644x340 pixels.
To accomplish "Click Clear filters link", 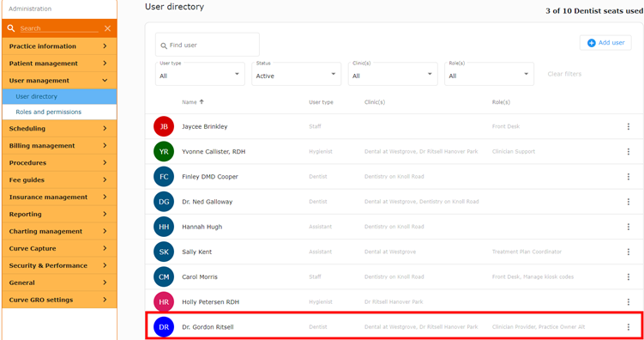I will [x=564, y=74].
